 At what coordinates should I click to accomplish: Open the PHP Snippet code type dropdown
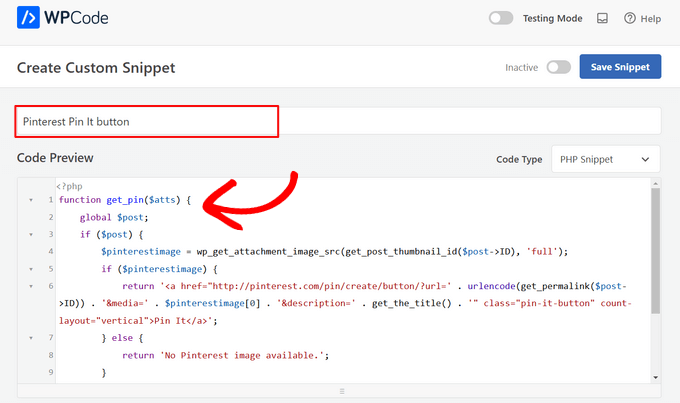point(605,159)
